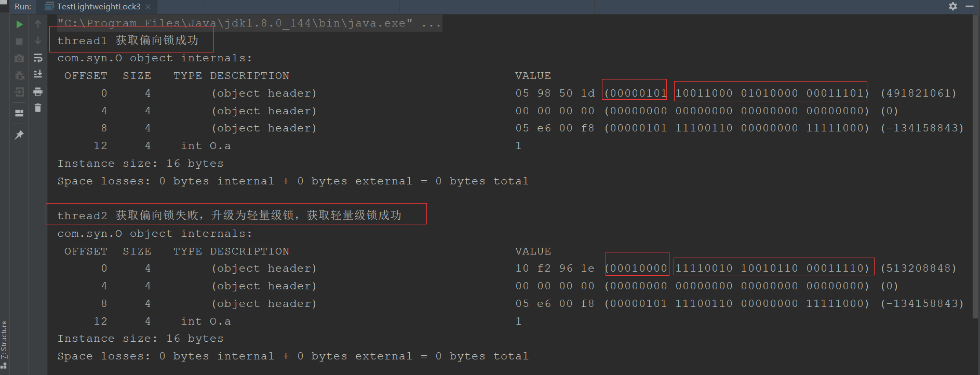
Task: Toggle scroll to end of console
Action: tap(38, 74)
